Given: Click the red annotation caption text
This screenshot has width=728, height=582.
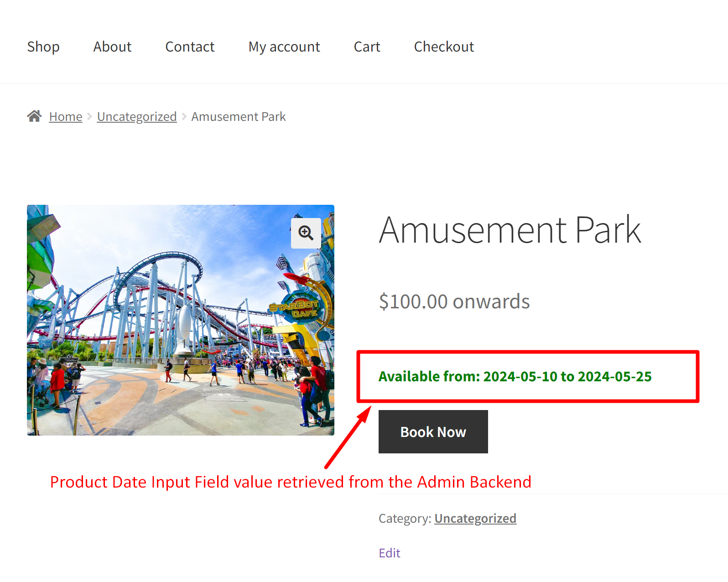Looking at the screenshot, I should pos(291,482).
